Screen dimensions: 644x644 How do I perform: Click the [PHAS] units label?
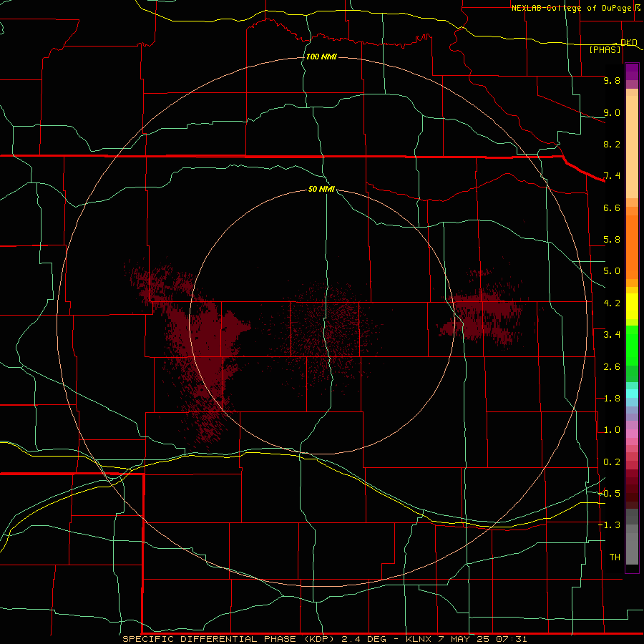pos(605,50)
